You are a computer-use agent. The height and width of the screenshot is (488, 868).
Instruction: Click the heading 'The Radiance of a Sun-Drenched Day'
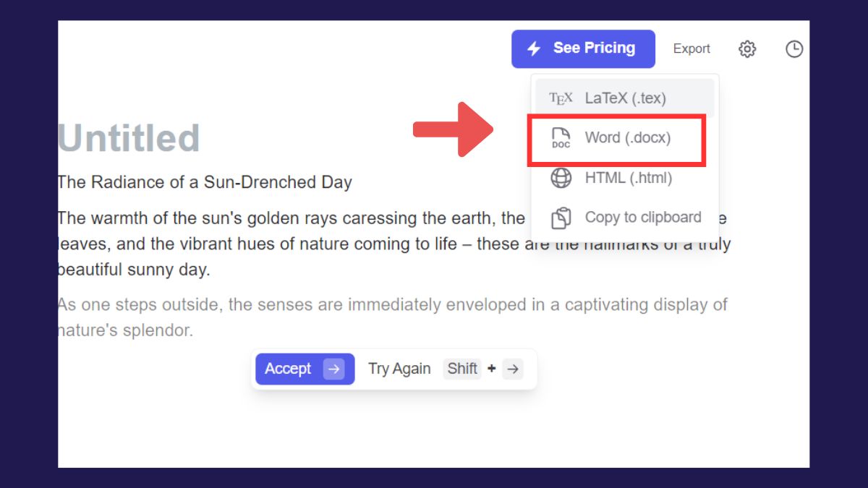click(x=205, y=182)
